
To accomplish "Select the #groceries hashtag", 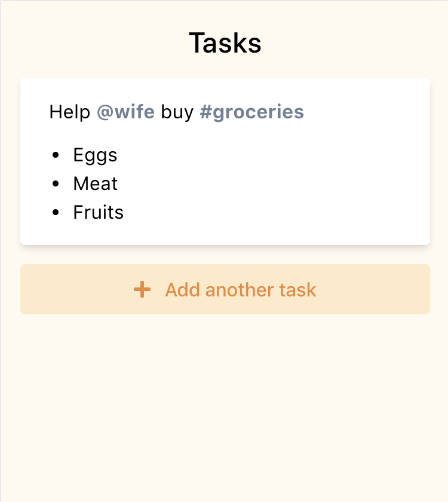I will [x=251, y=112].
